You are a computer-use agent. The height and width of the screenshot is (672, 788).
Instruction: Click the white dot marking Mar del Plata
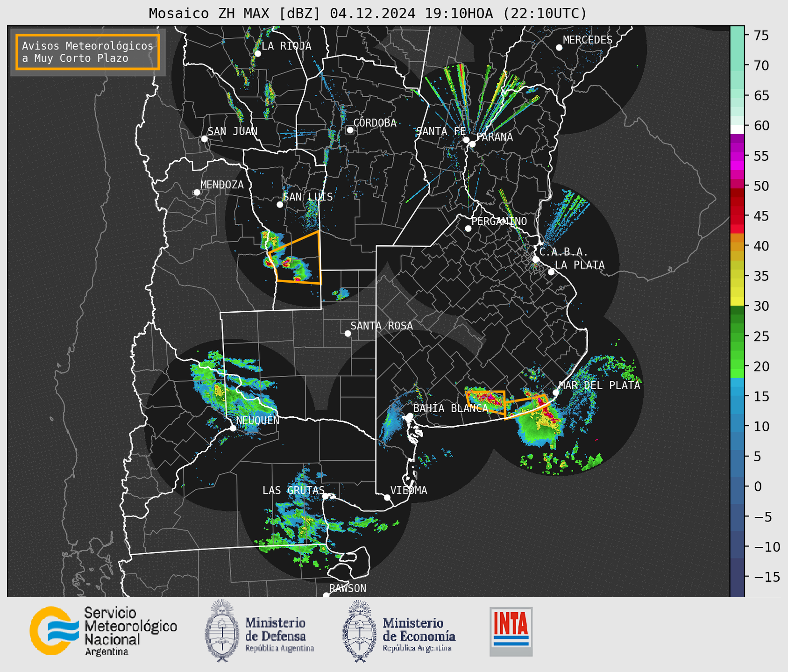[x=556, y=393]
